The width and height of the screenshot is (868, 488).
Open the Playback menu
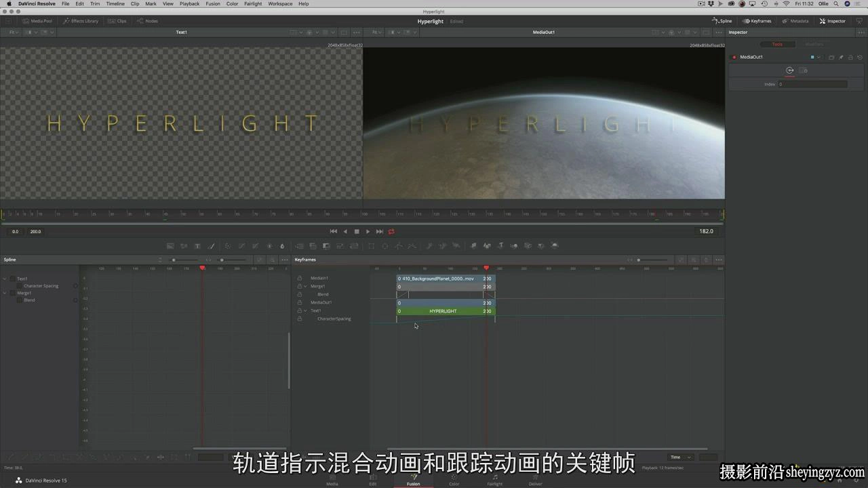pyautogui.click(x=189, y=3)
